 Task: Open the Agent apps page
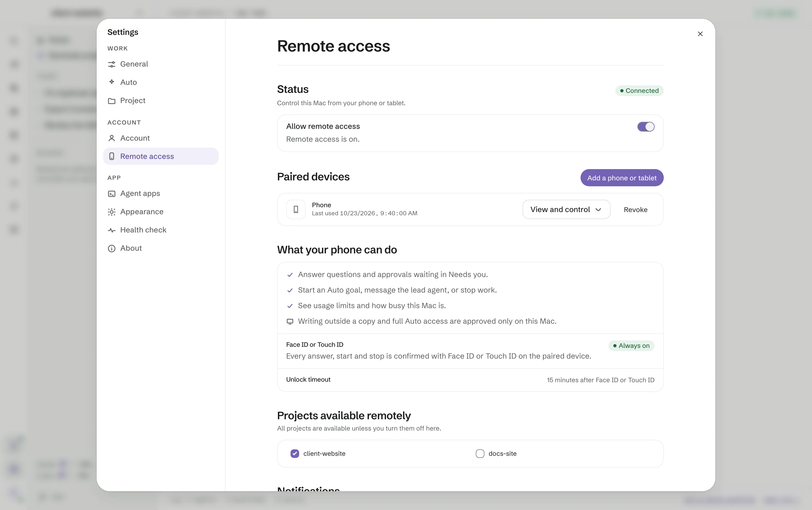161,194
